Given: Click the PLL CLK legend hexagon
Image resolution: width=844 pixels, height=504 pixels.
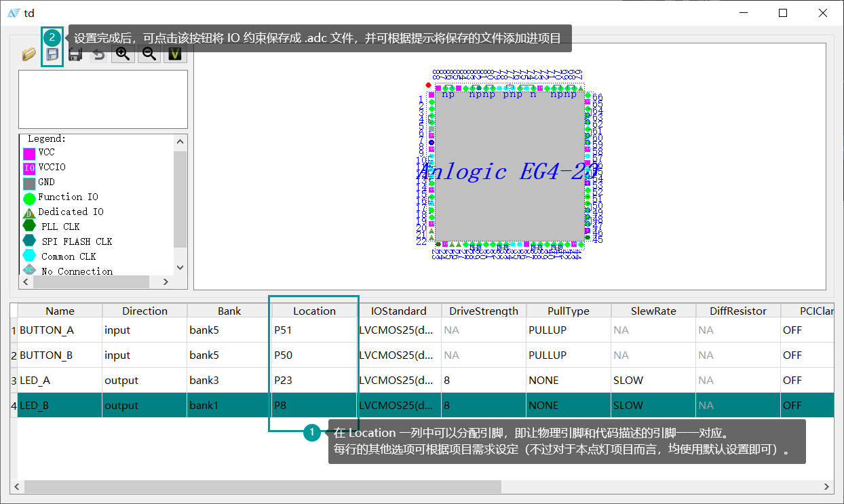Looking at the screenshot, I should pyautogui.click(x=29, y=226).
